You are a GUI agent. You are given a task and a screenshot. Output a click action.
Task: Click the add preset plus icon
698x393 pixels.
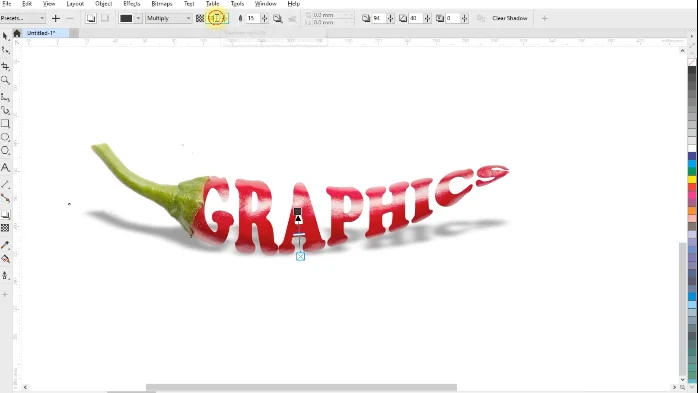click(x=56, y=18)
